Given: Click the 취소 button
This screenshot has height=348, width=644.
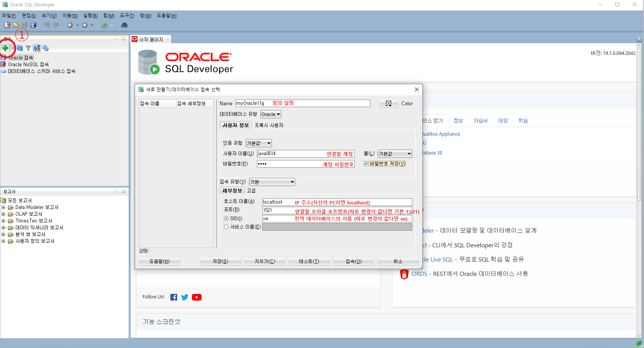Looking at the screenshot, I should 398,262.
